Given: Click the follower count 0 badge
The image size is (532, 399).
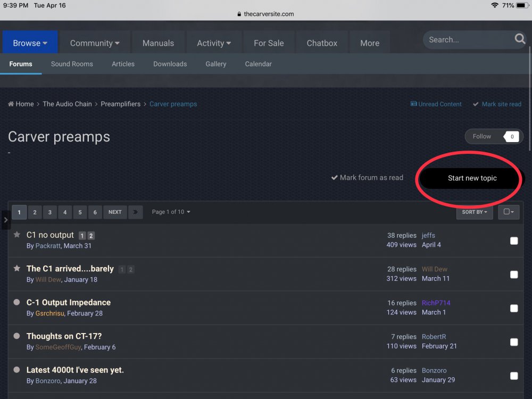Looking at the screenshot, I should pos(512,136).
